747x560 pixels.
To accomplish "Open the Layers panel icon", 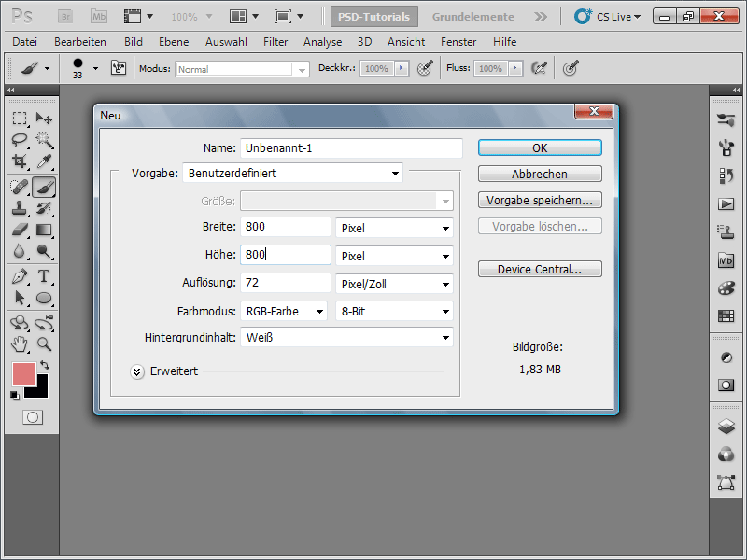I will (x=726, y=427).
